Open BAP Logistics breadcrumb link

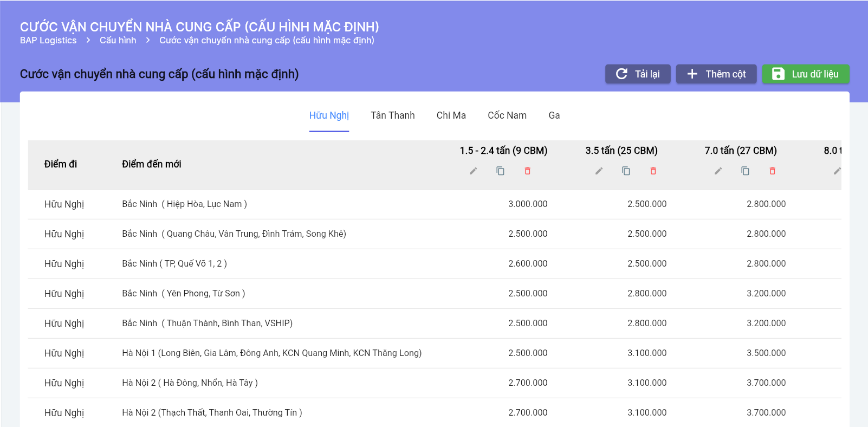coord(48,41)
